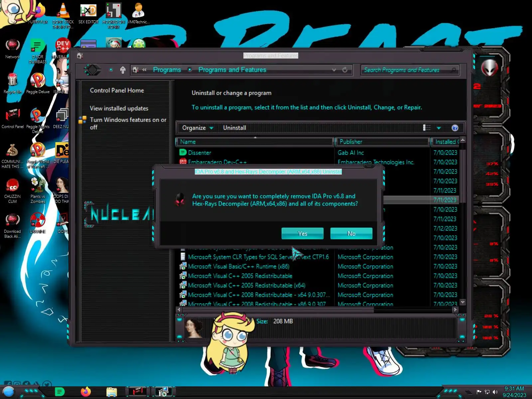Open Control Panel Home link
The height and width of the screenshot is (399, 532).
point(117,90)
